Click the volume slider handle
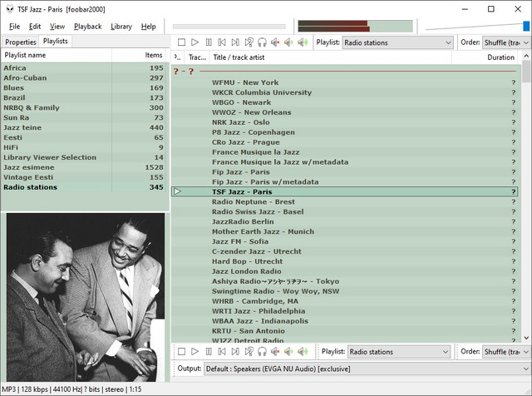This screenshot has width=532, height=396. [526, 26]
